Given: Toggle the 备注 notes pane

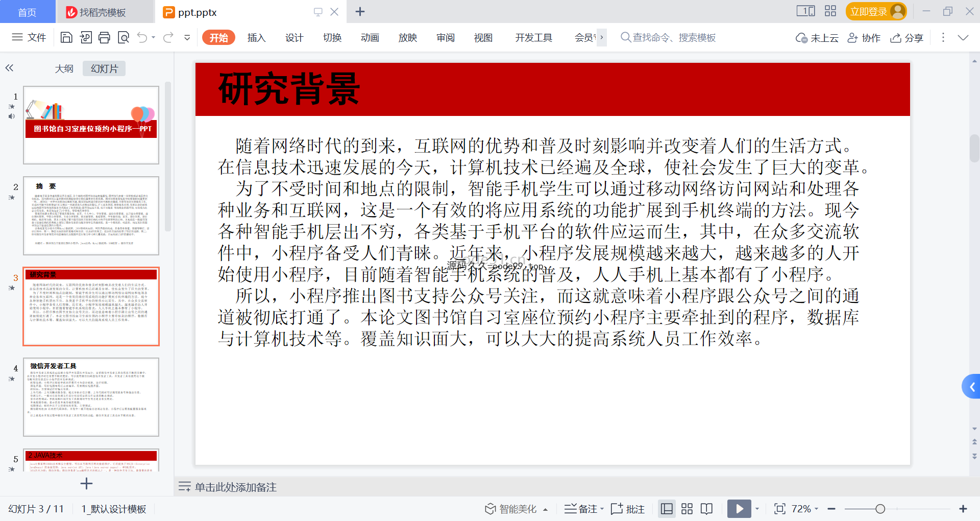Looking at the screenshot, I should coord(581,509).
